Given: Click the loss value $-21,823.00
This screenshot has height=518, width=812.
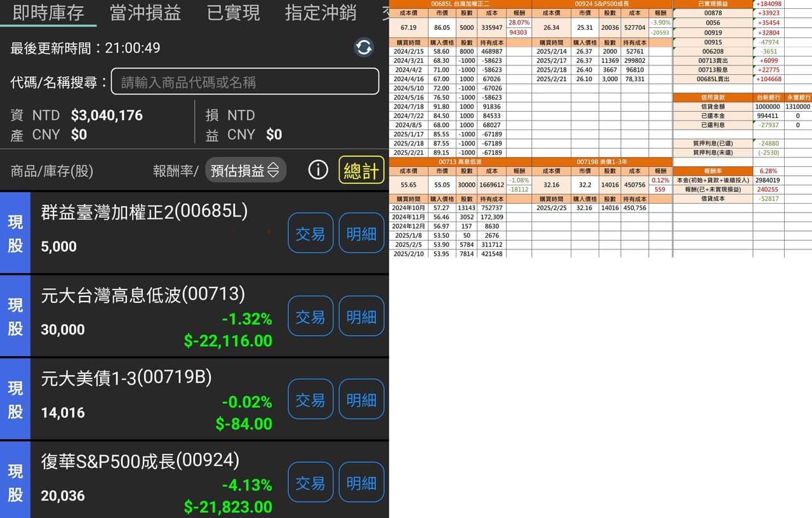Looking at the screenshot, I should [x=228, y=507].
